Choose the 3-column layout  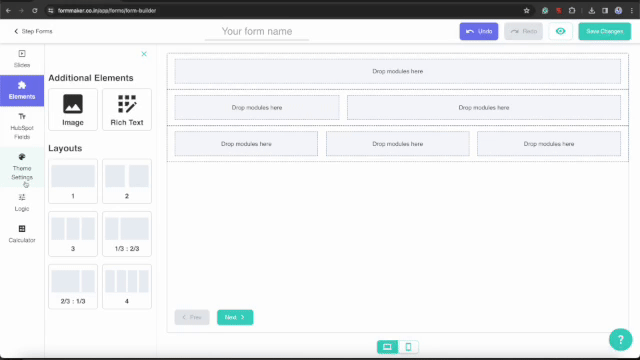pos(73,233)
